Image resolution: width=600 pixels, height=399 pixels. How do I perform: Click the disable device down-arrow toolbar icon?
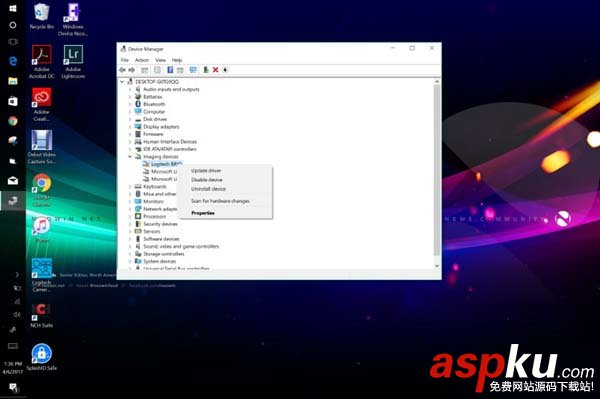(x=225, y=70)
